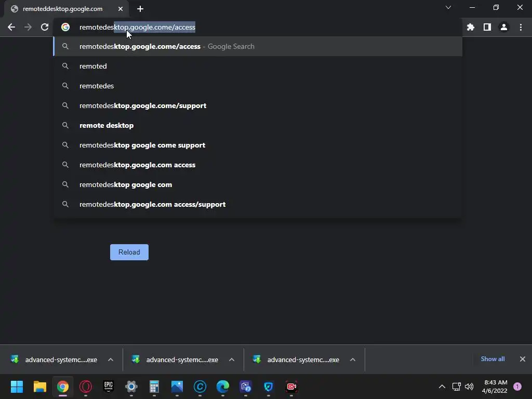Expand options for third downloaded exe
The width and height of the screenshot is (532, 399).
tap(353, 360)
